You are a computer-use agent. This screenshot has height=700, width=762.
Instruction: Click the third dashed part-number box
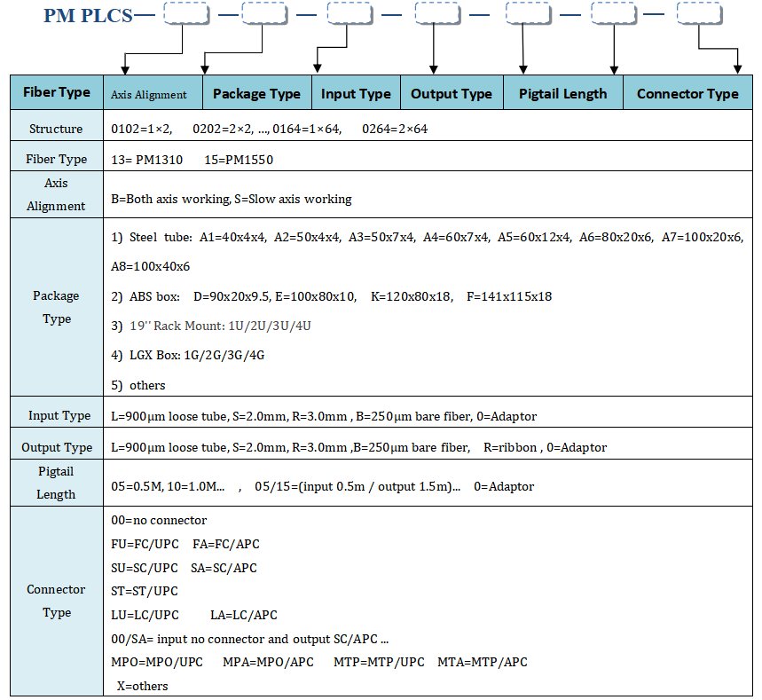pyautogui.click(x=349, y=13)
